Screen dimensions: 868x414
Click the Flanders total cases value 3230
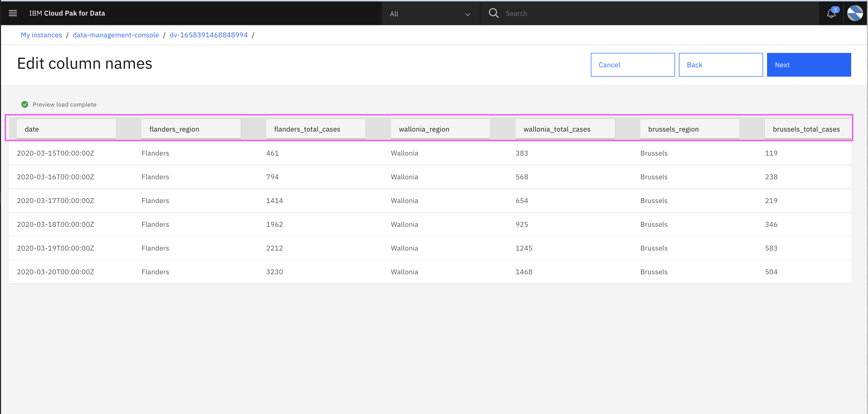pos(275,272)
